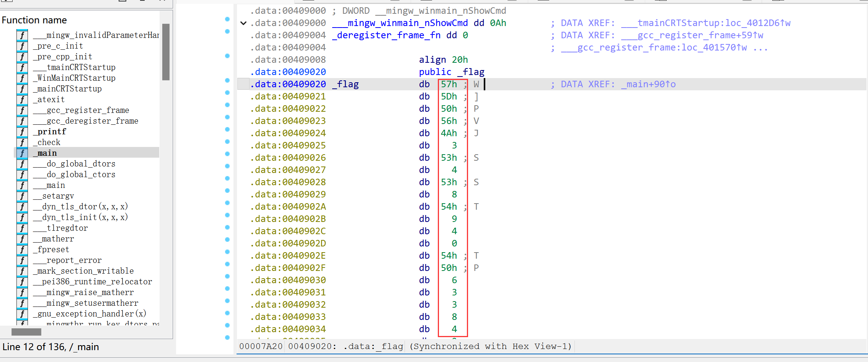The image size is (868, 362).
Task: Toggle the breakpoint dot at address .data:00409025
Action: 227,142
